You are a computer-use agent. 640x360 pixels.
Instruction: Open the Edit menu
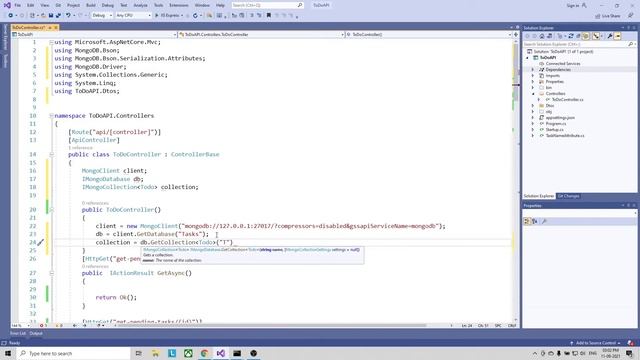(31, 5)
